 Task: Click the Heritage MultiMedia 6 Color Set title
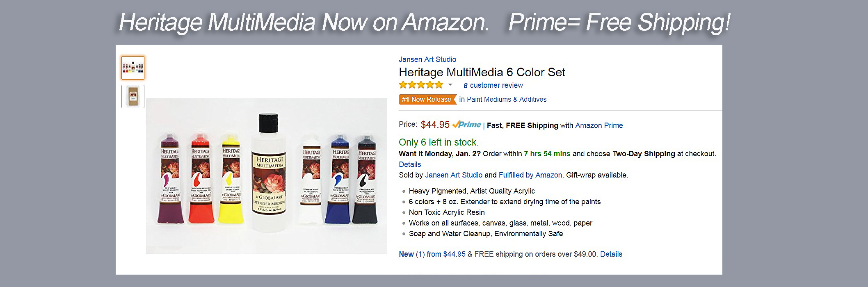482,73
